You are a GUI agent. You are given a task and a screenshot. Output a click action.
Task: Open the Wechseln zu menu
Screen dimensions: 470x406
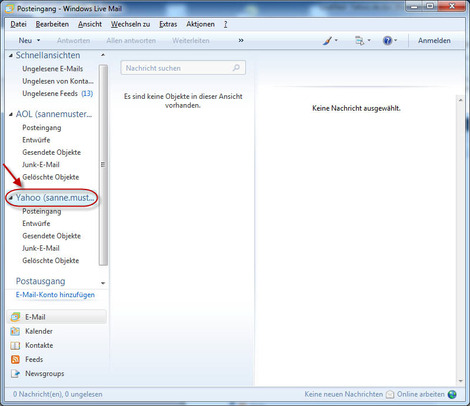tap(130, 24)
